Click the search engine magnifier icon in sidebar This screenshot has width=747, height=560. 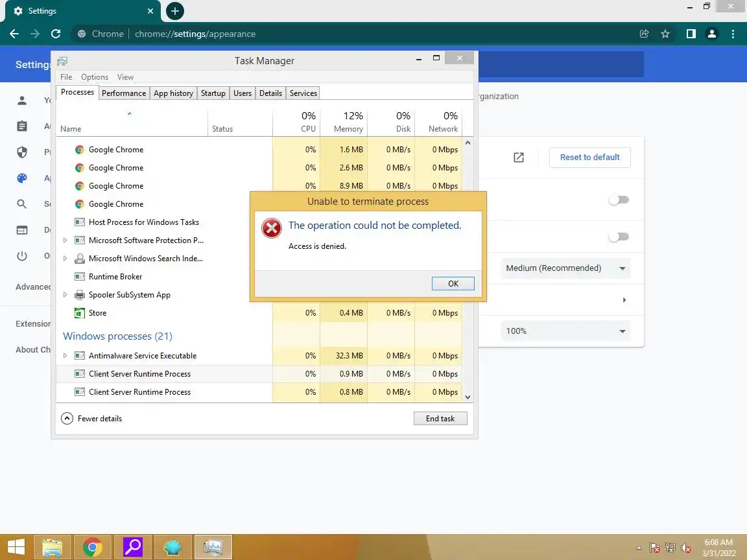(x=22, y=204)
